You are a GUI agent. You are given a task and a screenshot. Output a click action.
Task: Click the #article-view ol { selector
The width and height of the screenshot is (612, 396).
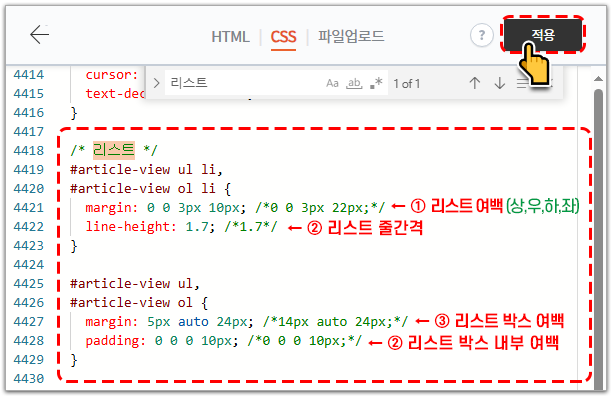pyautogui.click(x=139, y=303)
